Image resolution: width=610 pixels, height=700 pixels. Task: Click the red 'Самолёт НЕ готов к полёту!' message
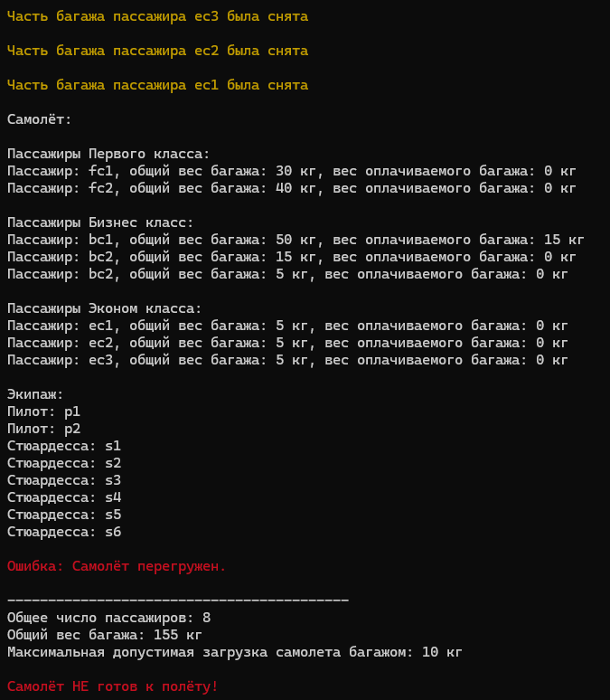click(112, 686)
